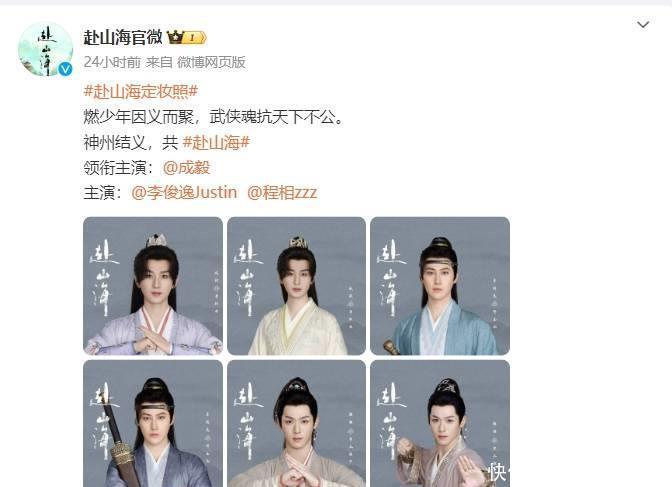Viewport: 672px width, 487px height.
Task: Click the blue verified badge on avatar
Action: click(x=65, y=69)
